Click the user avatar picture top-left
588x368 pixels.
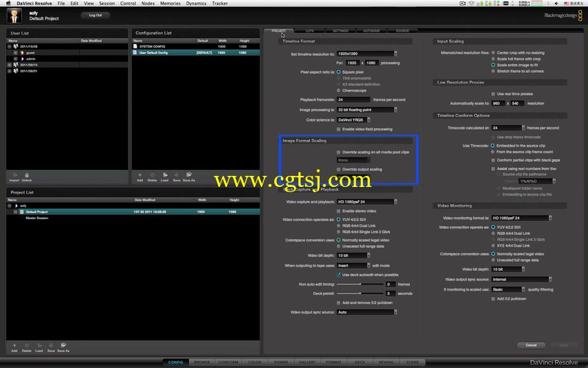point(14,15)
